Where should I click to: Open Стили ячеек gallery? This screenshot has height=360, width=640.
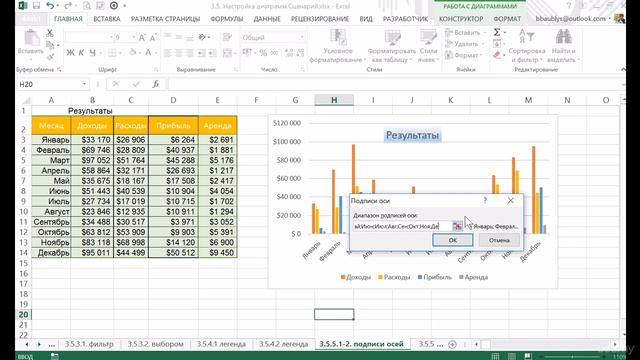pyautogui.click(x=428, y=46)
